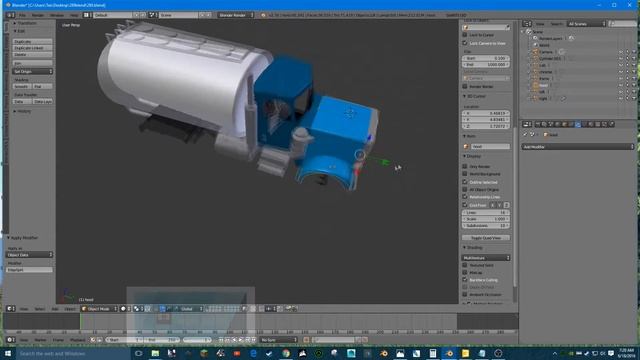Image resolution: width=640 pixels, height=360 pixels.
Task: Open the Select menu in the 3D view header
Action: (39, 309)
